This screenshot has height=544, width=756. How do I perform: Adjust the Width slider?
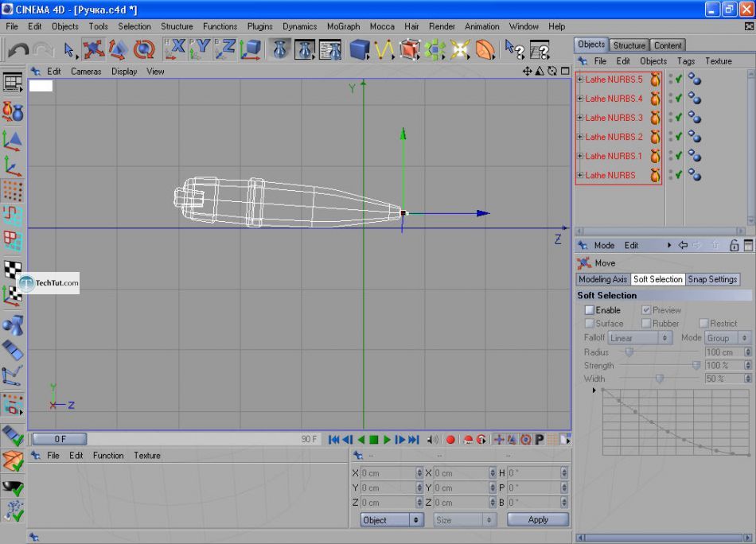(x=659, y=379)
